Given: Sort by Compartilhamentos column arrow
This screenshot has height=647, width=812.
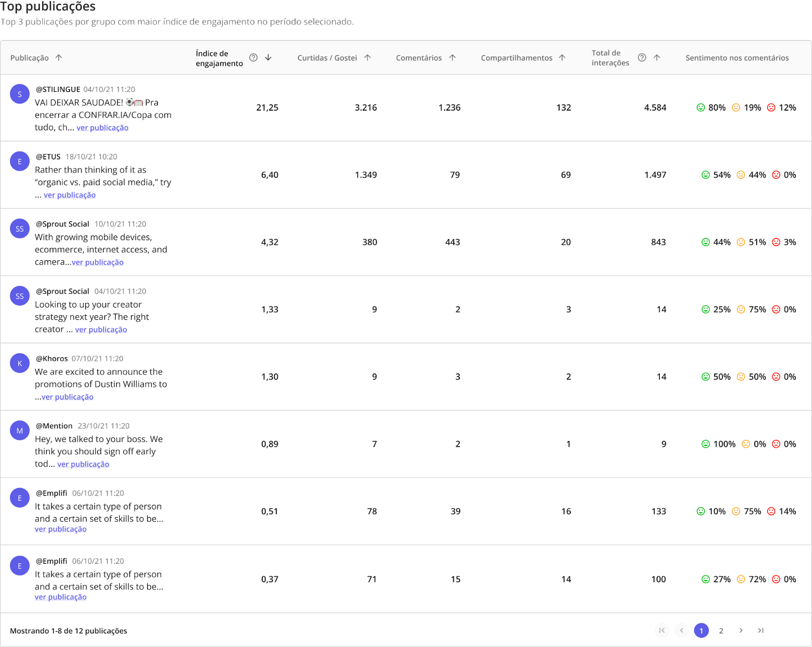Looking at the screenshot, I should tap(562, 58).
